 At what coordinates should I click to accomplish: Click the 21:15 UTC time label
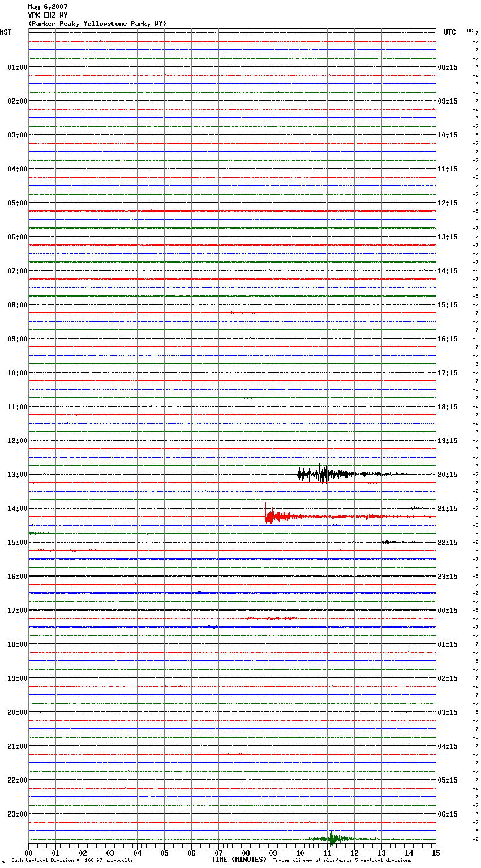click(x=448, y=509)
